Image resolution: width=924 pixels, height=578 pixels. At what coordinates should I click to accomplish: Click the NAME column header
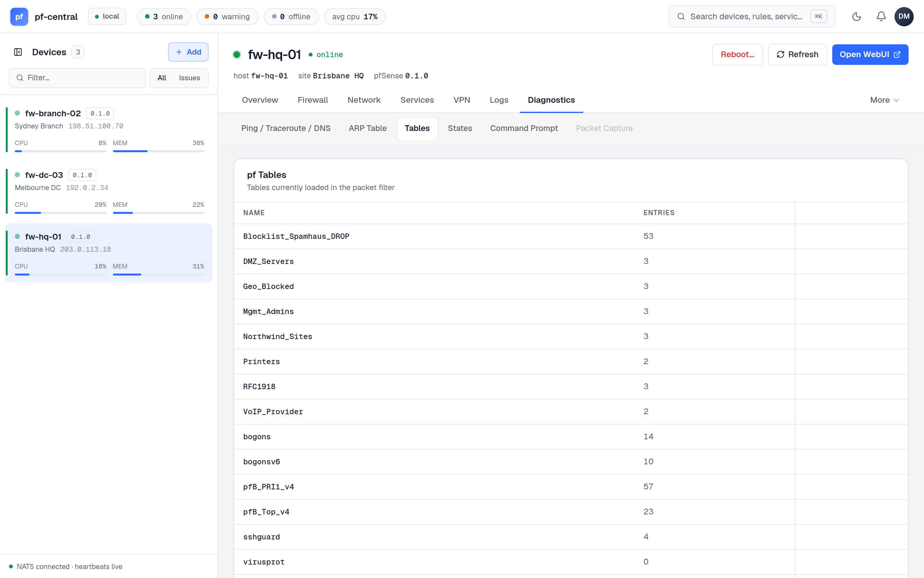[x=254, y=213]
